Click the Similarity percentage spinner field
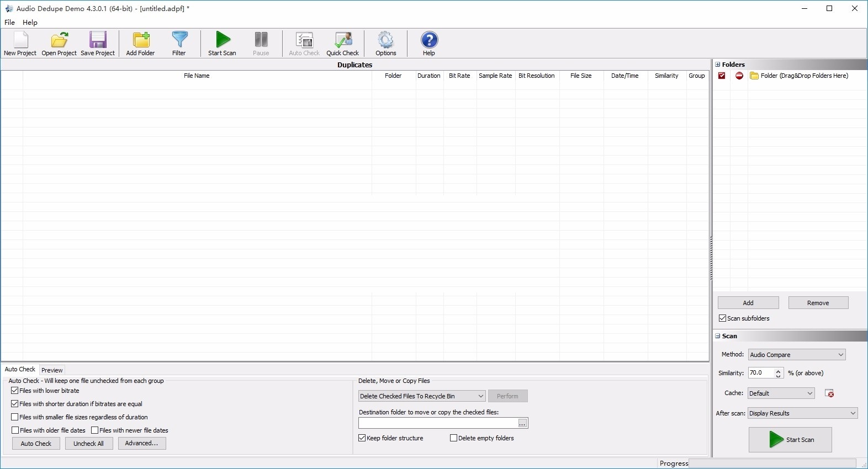The width and height of the screenshot is (868, 469). [761, 373]
